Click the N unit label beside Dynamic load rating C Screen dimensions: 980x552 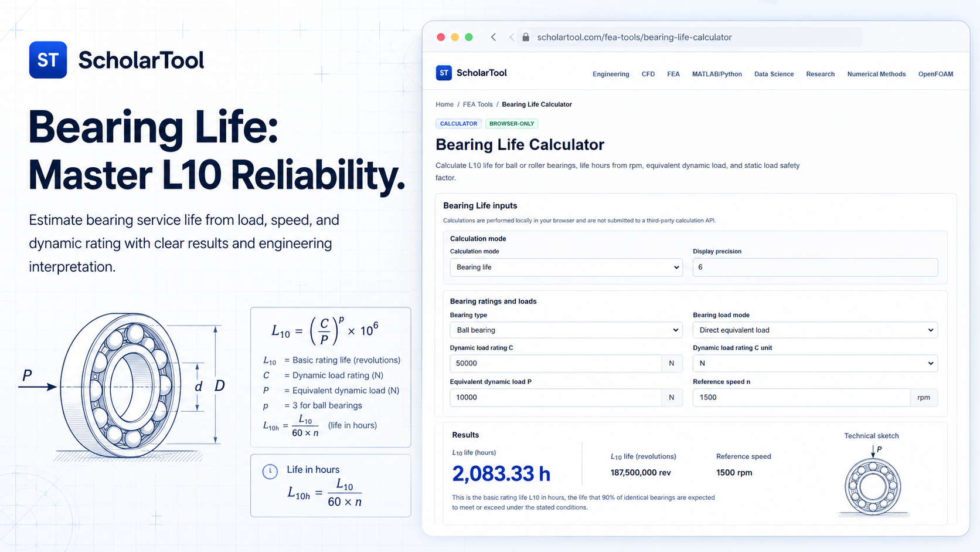[x=672, y=363]
